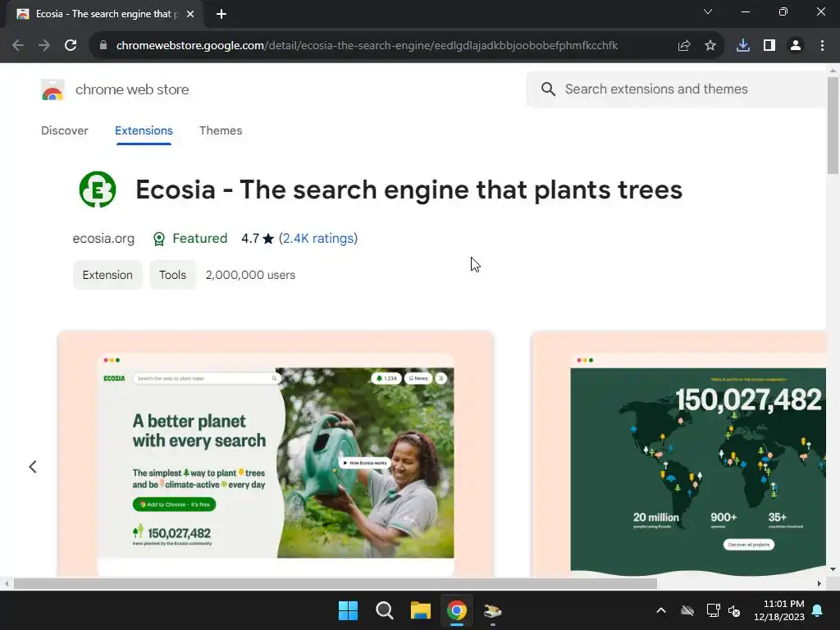The height and width of the screenshot is (630, 840).
Task: Open the last pinned taskbar app
Action: [492, 610]
